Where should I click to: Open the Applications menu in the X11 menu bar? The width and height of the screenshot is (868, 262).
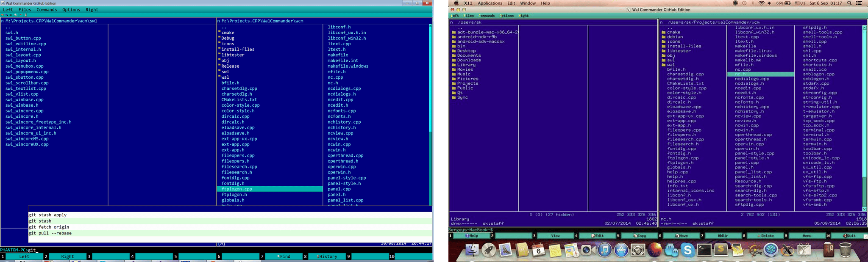(x=490, y=3)
